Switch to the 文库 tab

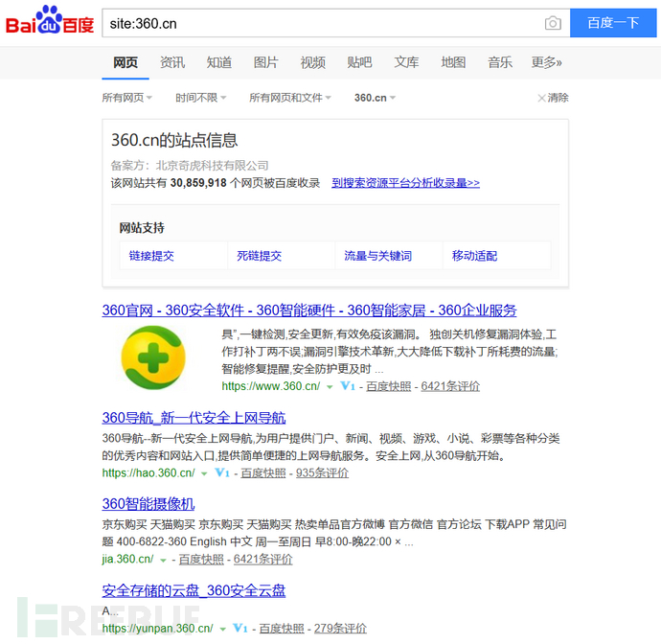pos(406,62)
